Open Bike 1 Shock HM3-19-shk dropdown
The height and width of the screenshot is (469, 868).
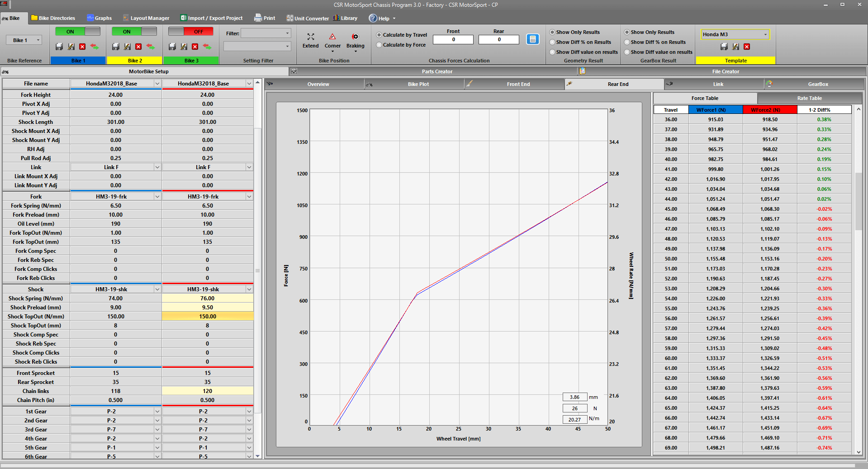(157, 289)
